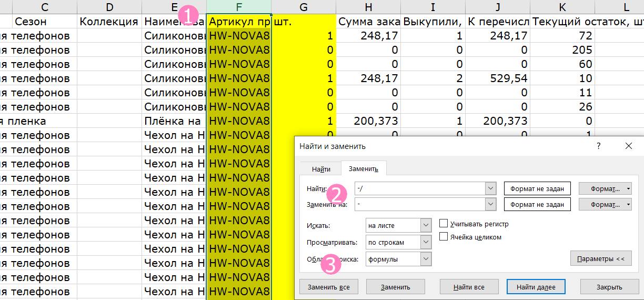Open the Формат arrow beside the Найти row
644x300 pixels.
click(629, 188)
